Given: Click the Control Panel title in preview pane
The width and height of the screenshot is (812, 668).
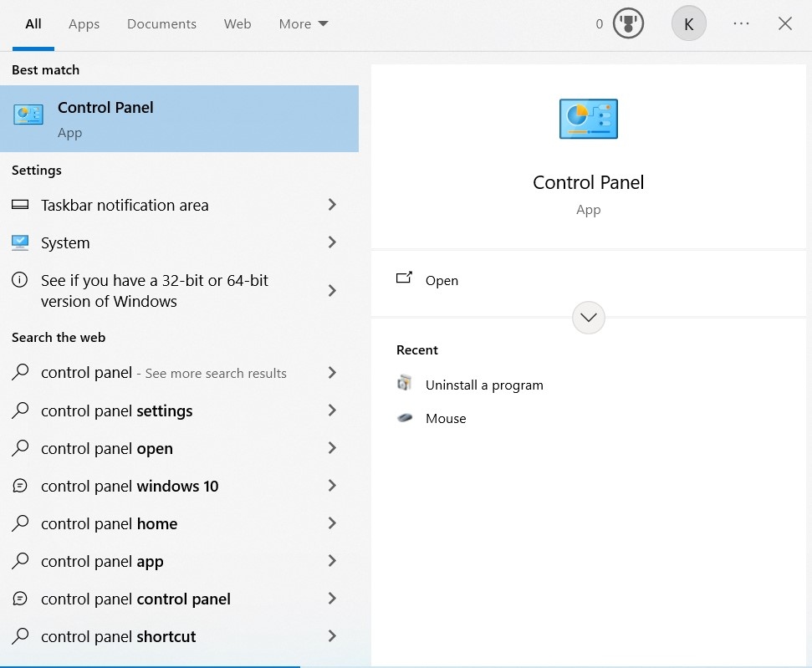Looking at the screenshot, I should 588,182.
